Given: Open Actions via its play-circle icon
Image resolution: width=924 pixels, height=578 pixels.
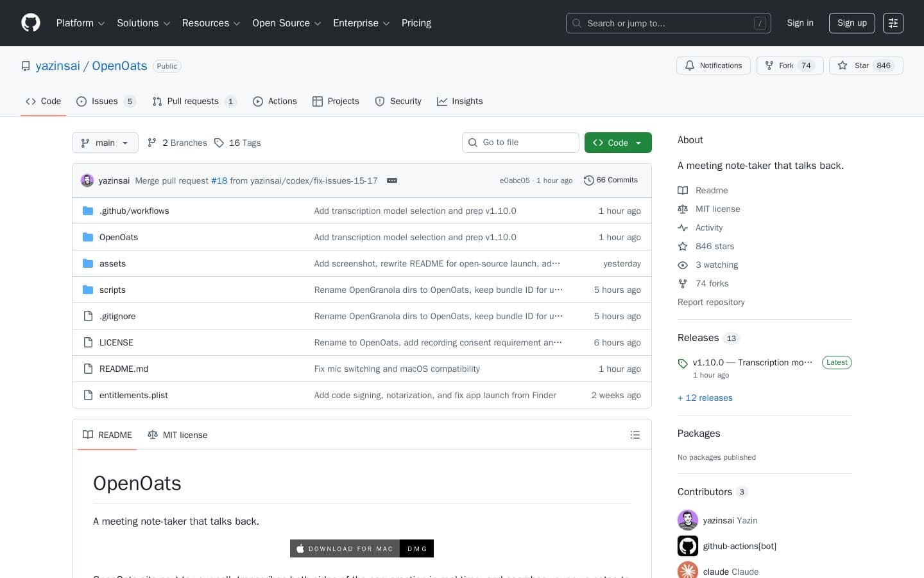Looking at the screenshot, I should click(x=259, y=101).
